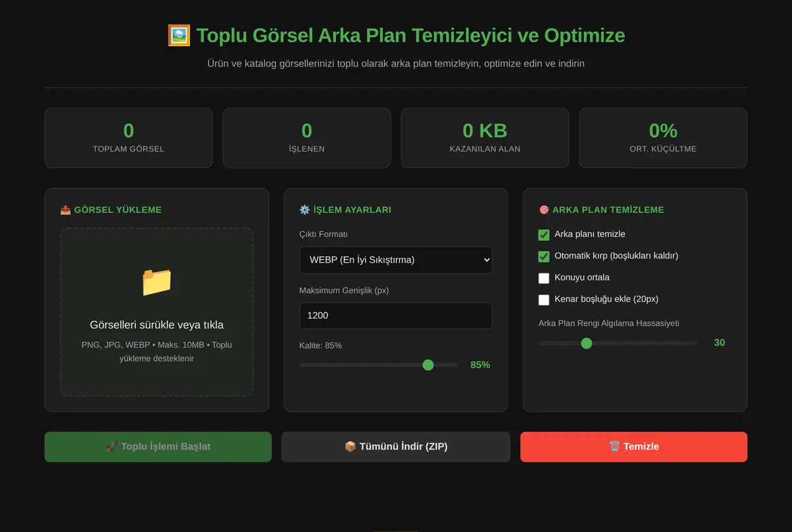Viewport: 792px width, 532px height.
Task: Click the Kalite slider handle
Action: click(x=428, y=365)
